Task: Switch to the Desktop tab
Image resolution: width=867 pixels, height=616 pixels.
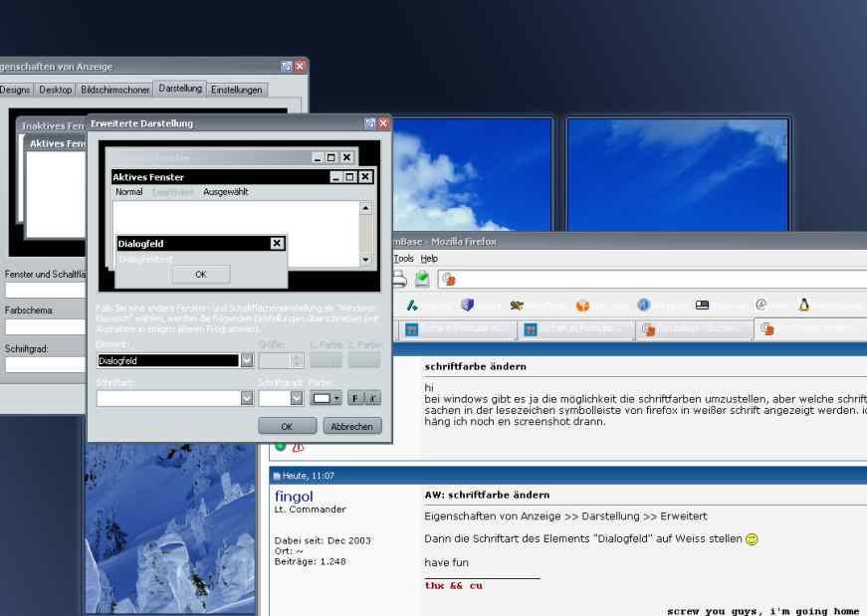Action: coord(56,90)
